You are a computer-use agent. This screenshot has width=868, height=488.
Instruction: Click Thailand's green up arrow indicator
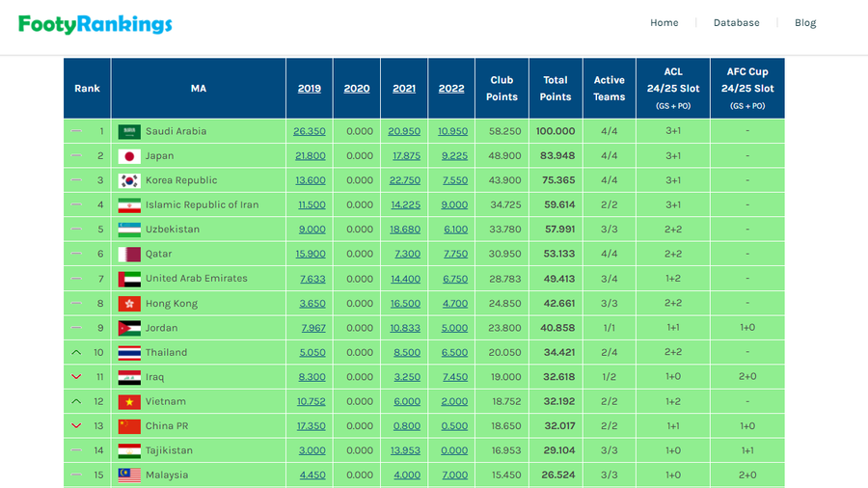click(x=76, y=353)
